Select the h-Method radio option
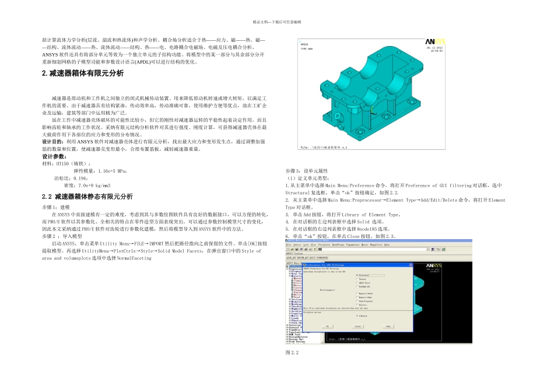 point(357,316)
